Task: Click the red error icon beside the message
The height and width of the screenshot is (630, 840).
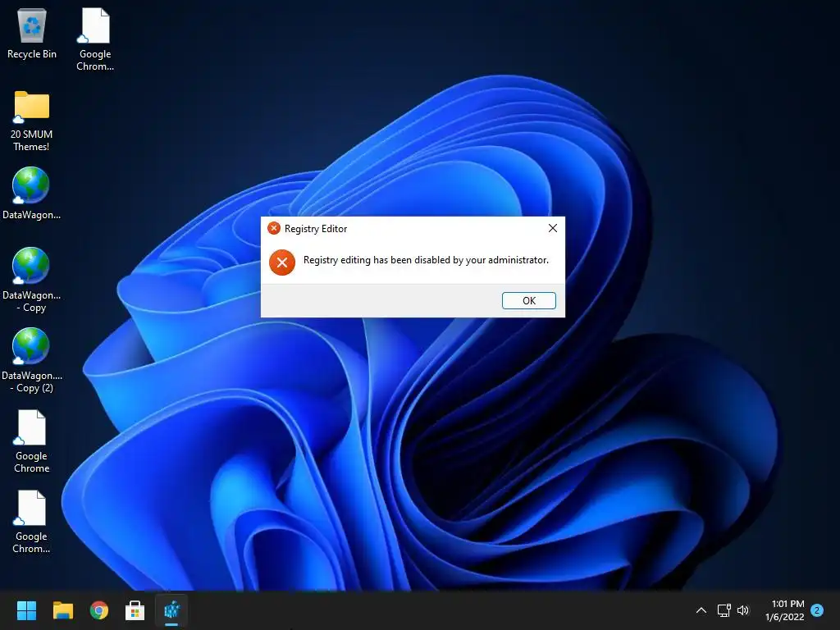Action: (282, 262)
